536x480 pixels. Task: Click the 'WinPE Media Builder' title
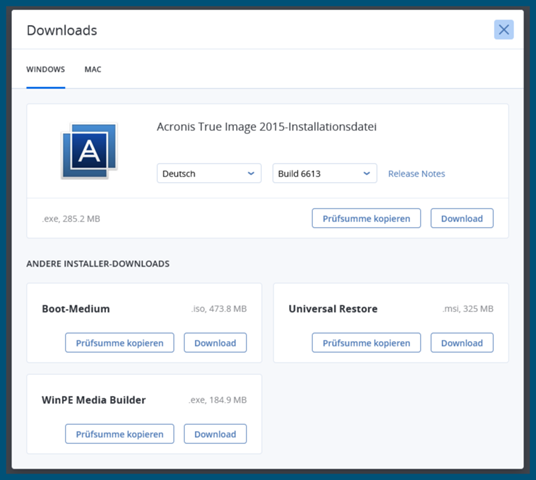click(94, 400)
